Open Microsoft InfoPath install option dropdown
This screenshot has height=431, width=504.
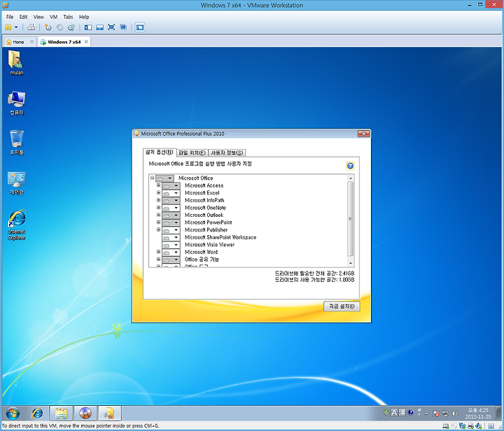tap(171, 200)
